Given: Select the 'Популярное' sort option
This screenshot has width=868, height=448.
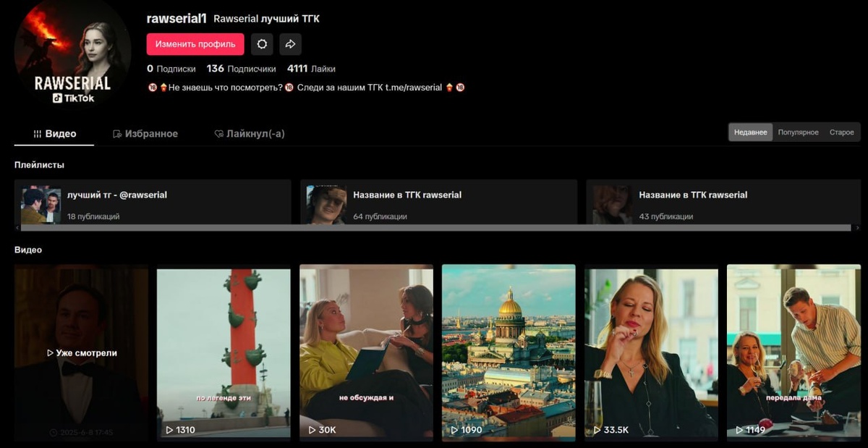Looking at the screenshot, I should (799, 132).
